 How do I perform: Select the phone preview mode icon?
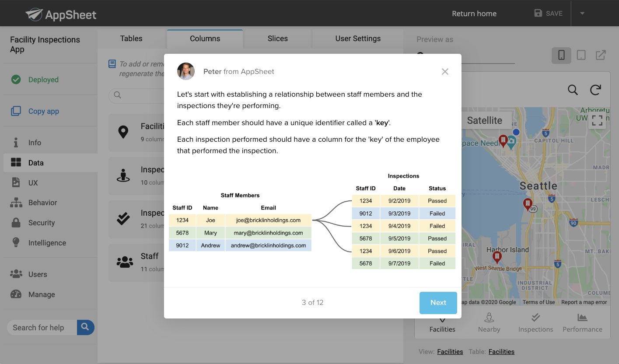click(x=561, y=55)
